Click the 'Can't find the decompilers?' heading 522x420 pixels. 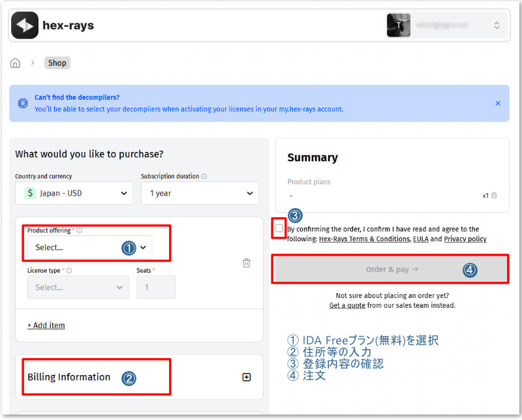(77, 98)
